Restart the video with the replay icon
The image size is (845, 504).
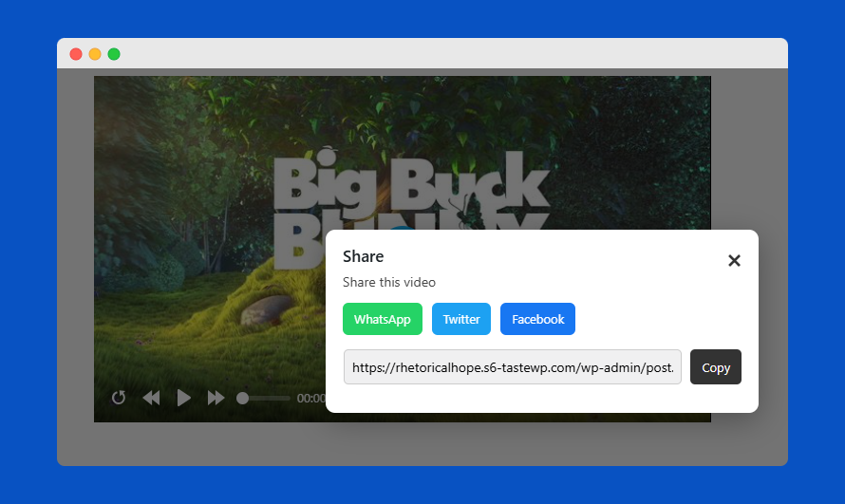[119, 398]
